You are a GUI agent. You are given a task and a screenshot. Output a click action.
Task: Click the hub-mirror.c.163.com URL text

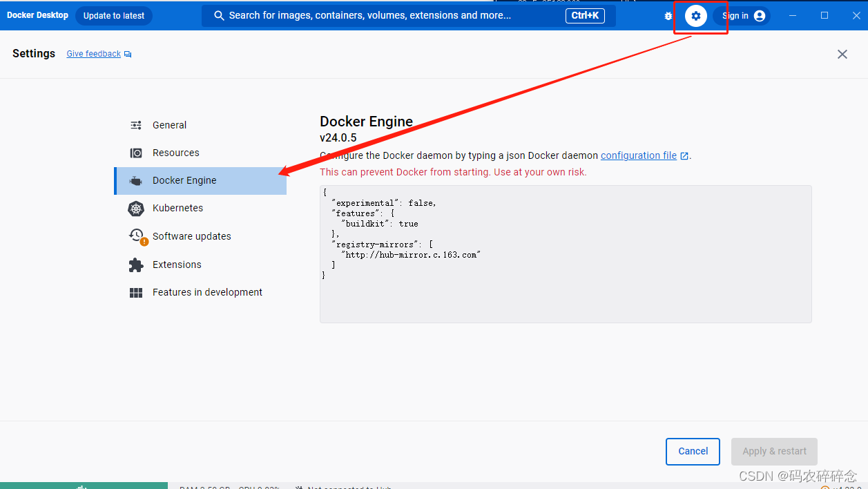click(411, 255)
